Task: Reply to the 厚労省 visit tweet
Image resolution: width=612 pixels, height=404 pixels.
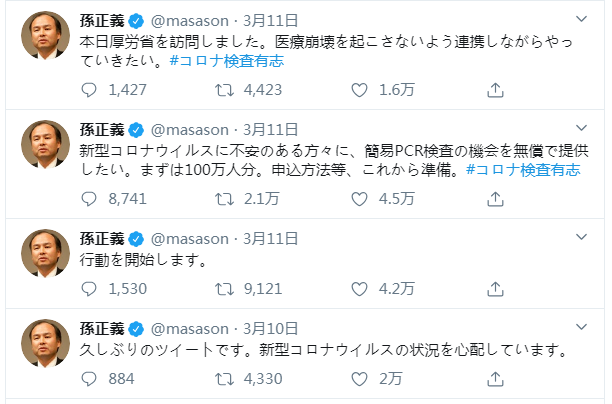Action: coord(90,91)
